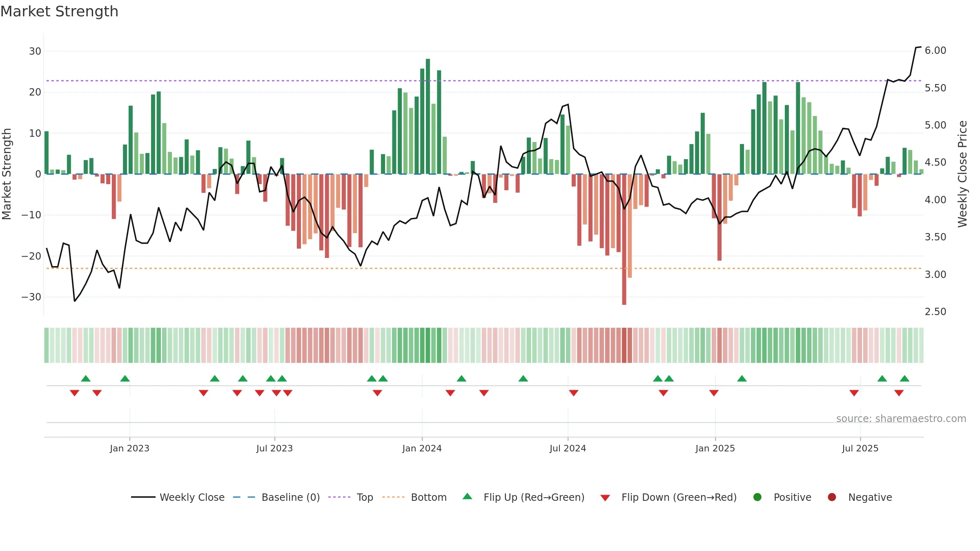The image size is (980, 551).
Task: Click the Flip Down (Green→Red) legend text
Action: 679,497
